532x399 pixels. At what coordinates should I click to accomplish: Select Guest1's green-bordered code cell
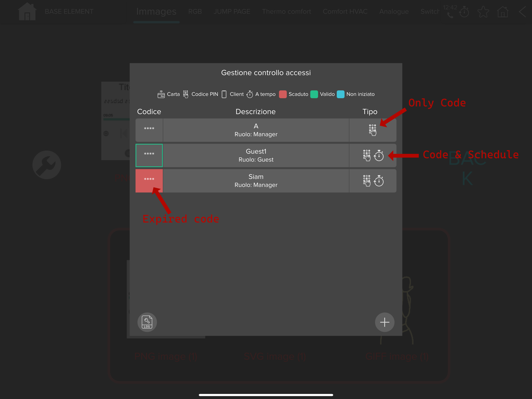(149, 155)
